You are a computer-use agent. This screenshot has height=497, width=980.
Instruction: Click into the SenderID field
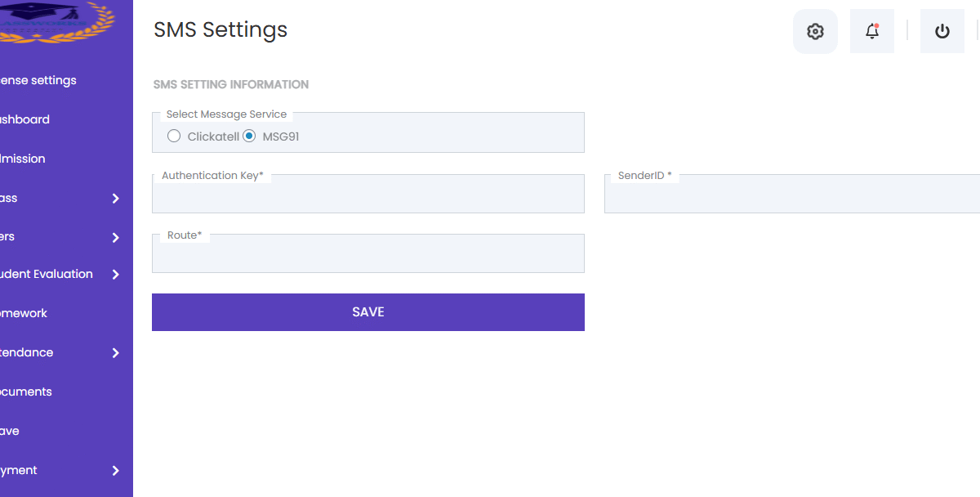792,194
